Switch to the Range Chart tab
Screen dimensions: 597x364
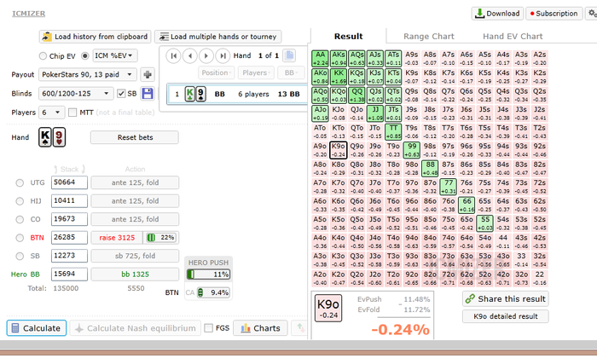(x=429, y=36)
